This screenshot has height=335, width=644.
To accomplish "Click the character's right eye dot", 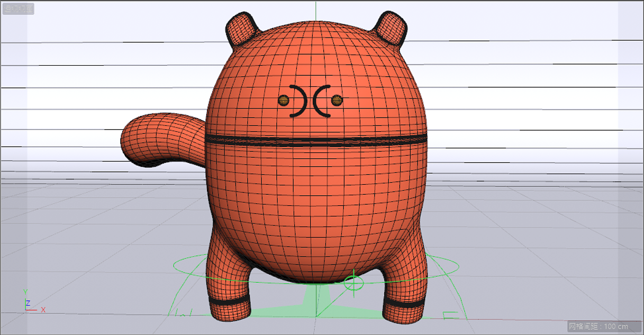I will (337, 99).
